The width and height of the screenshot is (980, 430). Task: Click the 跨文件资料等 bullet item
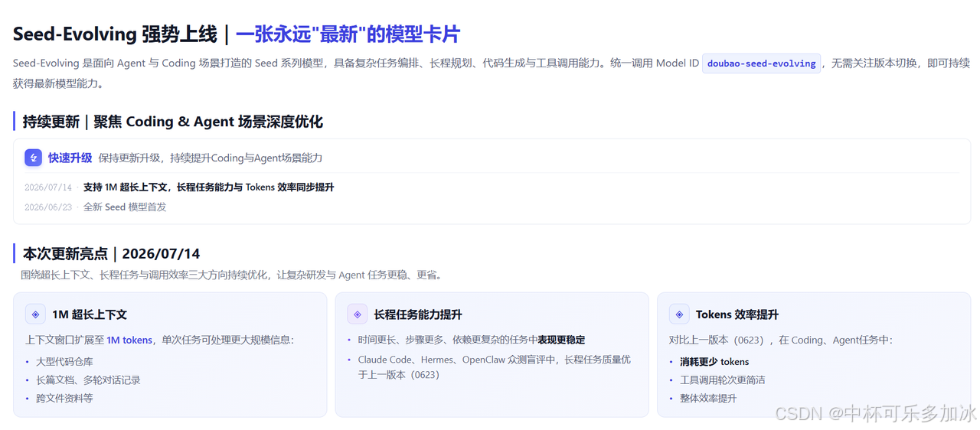tap(64, 398)
